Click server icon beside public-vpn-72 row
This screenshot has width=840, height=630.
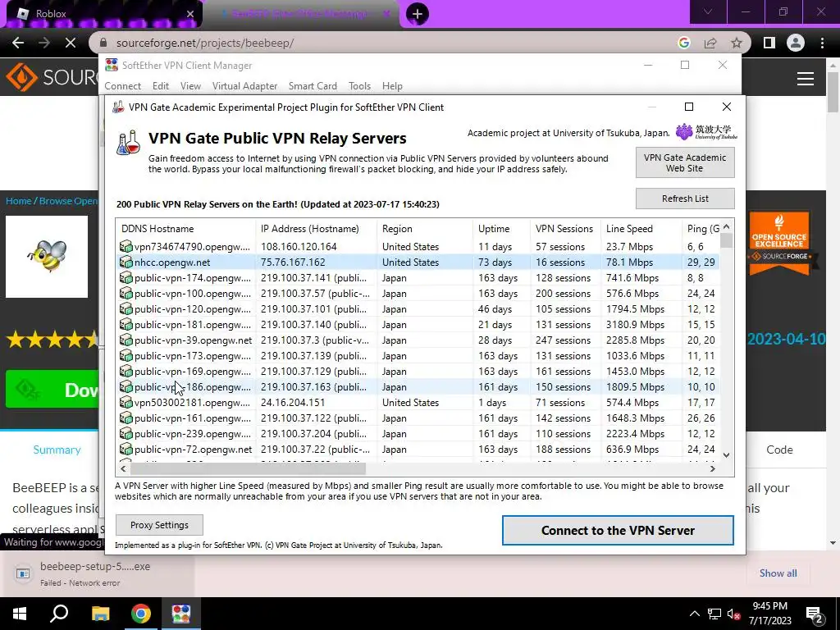coord(126,449)
